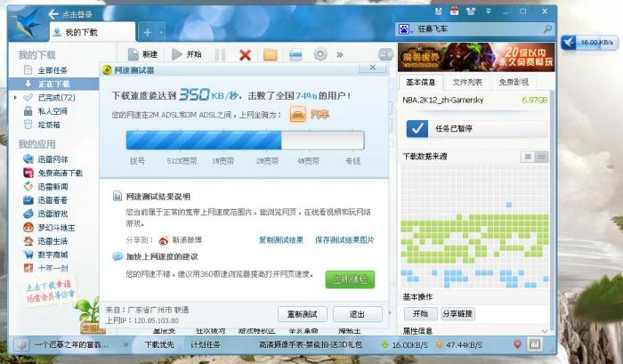Viewport: 623px width, 364px height.
Task: Click 下载优先 in the status bar
Action: 159,344
